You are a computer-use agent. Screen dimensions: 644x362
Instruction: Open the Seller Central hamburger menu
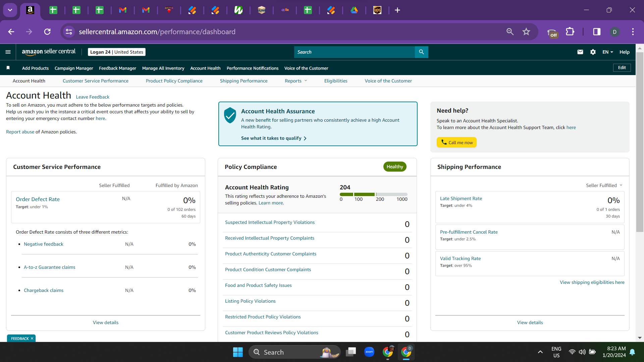[x=8, y=52]
